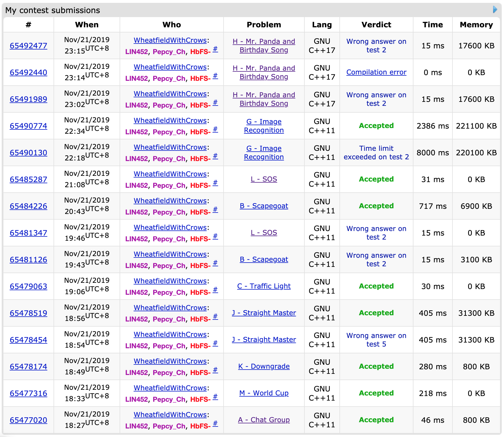Viewport: 504px width, 437px height.
Task: Open problem M - World Cup
Action: pos(264,393)
